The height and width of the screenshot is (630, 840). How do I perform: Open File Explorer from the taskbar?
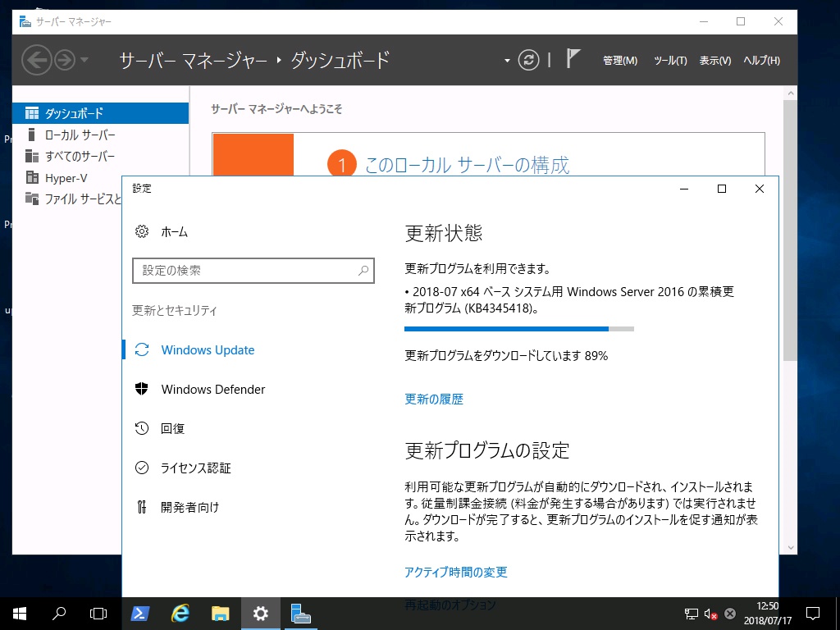point(220,614)
